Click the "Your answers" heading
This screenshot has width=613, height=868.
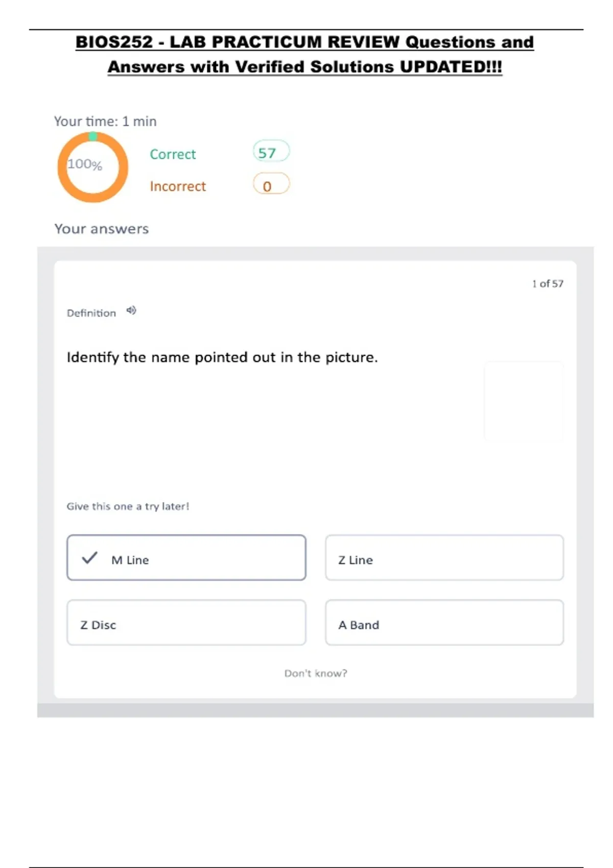click(102, 229)
